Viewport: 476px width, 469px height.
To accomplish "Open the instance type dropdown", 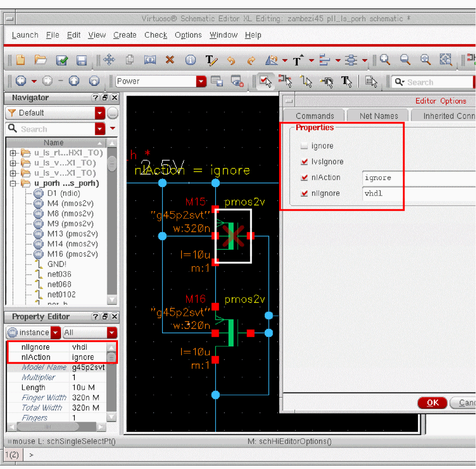I will tap(56, 332).
